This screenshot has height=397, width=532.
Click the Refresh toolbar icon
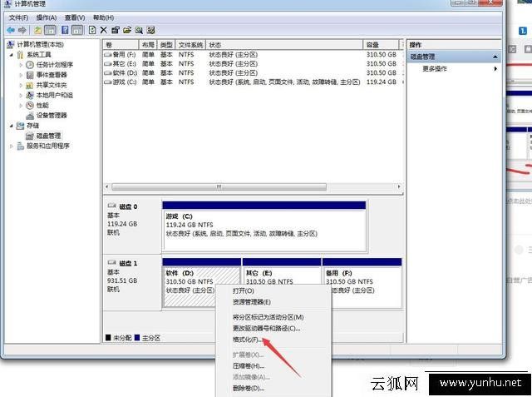(x=92, y=30)
